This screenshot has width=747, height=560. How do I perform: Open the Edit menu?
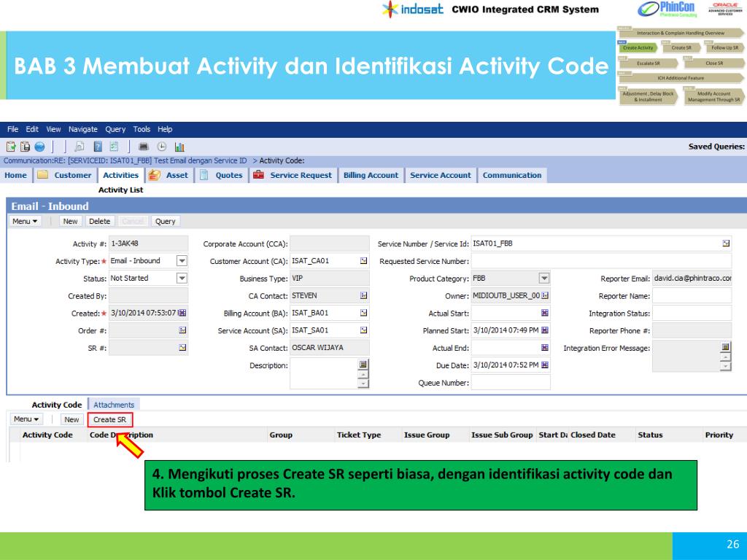[32, 129]
